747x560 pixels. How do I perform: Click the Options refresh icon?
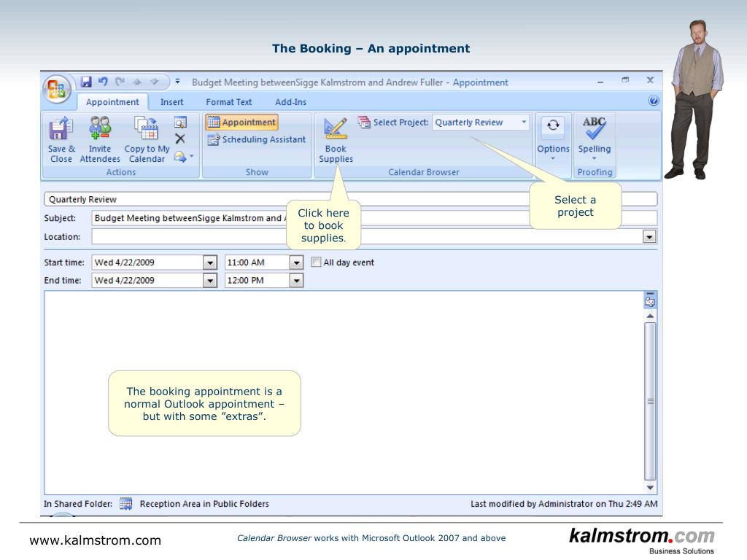553,125
